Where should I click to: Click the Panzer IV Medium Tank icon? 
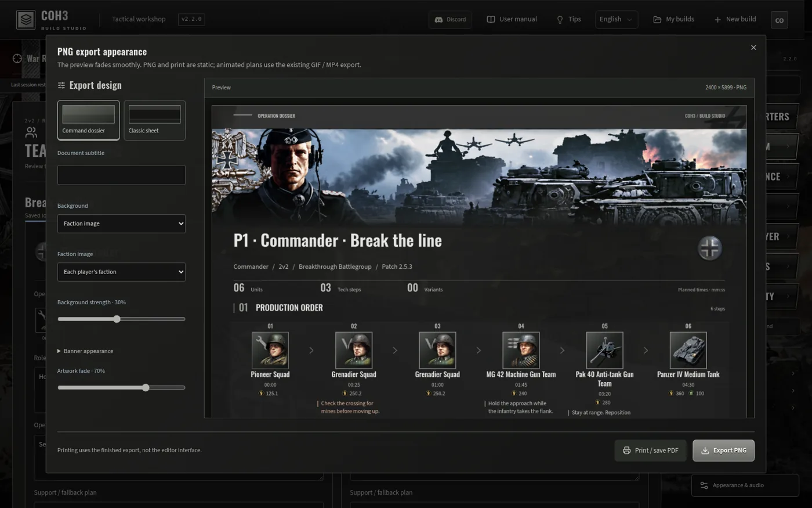point(688,350)
